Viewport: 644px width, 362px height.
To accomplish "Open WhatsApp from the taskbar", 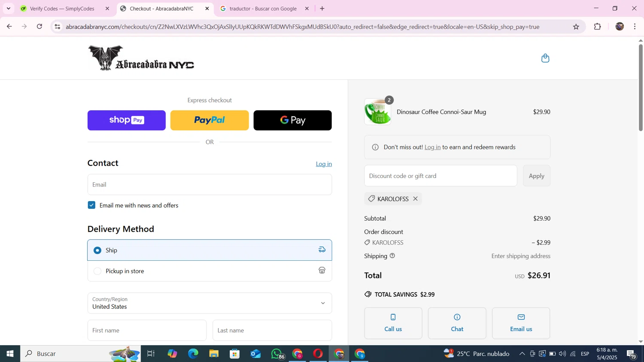I will point(277,354).
